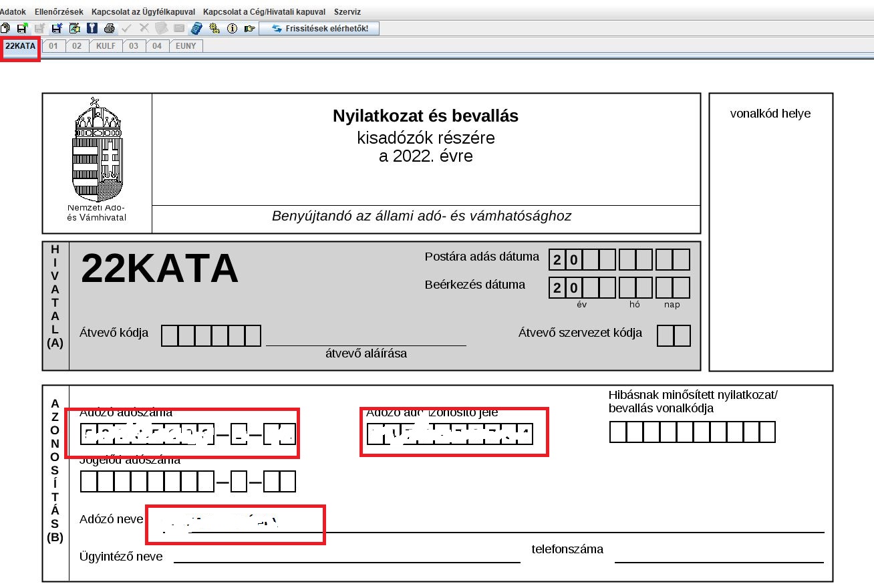The image size is (874, 588).
Task: Click the 'átvevő aláírása' signature line
Action: tap(366, 346)
